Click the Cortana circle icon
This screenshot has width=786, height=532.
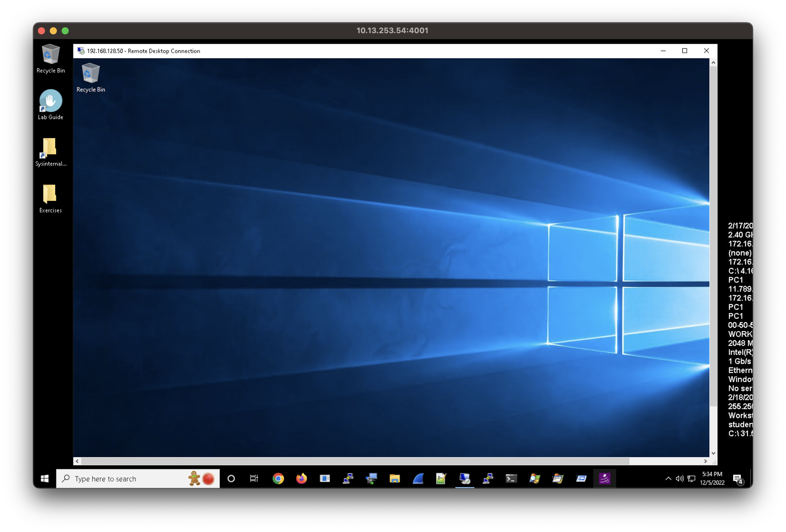tap(231, 478)
